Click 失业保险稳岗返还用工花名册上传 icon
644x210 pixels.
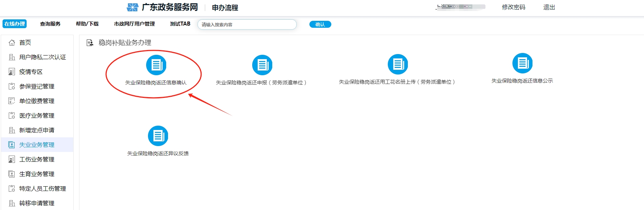(x=398, y=64)
